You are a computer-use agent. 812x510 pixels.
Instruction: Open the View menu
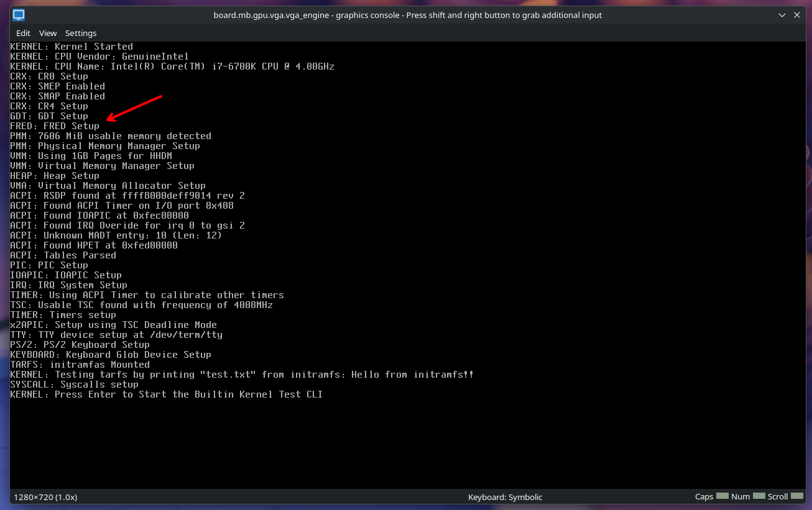coord(48,33)
